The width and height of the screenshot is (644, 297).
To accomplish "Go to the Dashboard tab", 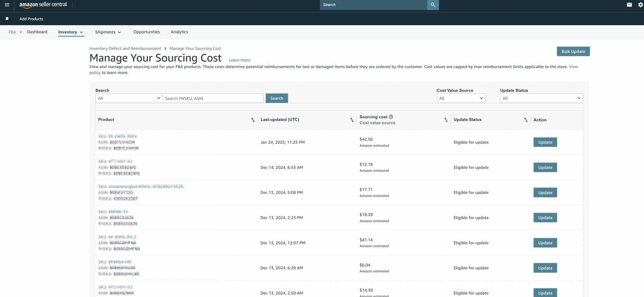I will pyautogui.click(x=37, y=32).
